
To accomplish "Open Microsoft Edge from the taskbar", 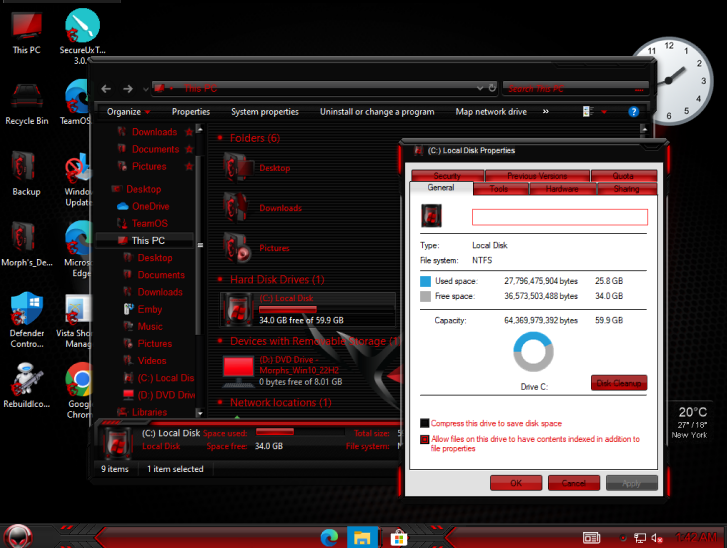I will coord(329,537).
